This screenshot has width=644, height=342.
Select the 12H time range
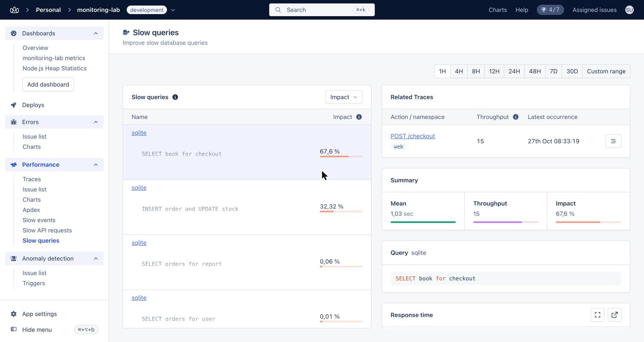click(494, 71)
